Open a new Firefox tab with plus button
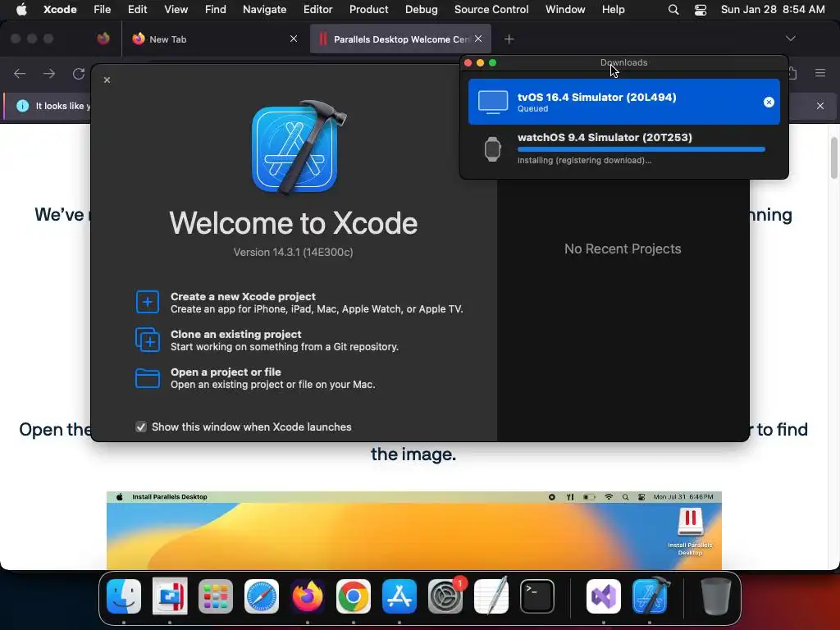 pos(509,39)
